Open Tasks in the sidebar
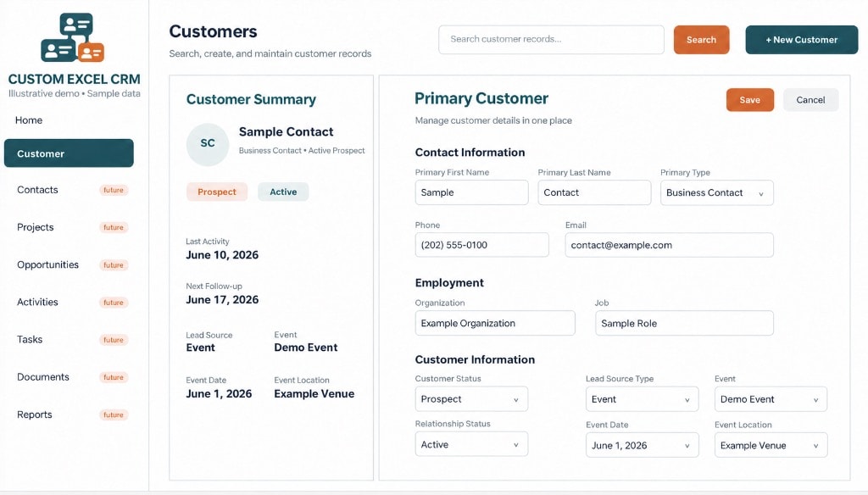The image size is (868, 495). point(30,339)
